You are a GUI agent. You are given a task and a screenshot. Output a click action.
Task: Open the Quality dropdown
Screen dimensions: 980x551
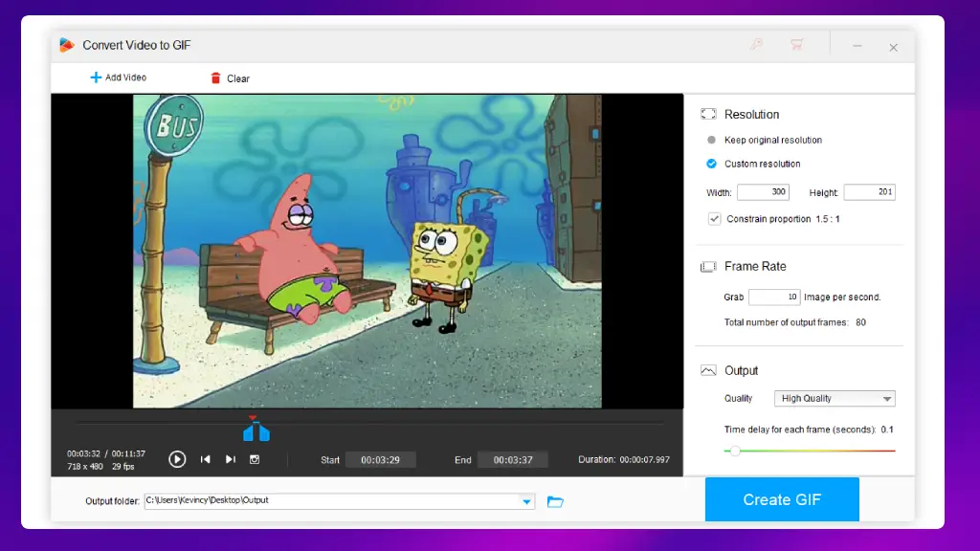[835, 399]
